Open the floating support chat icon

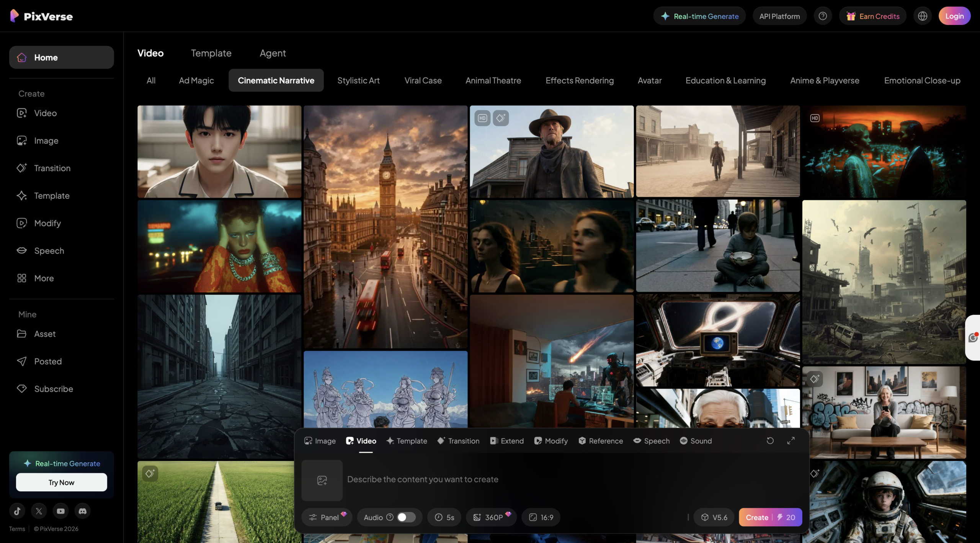pyautogui.click(x=973, y=338)
